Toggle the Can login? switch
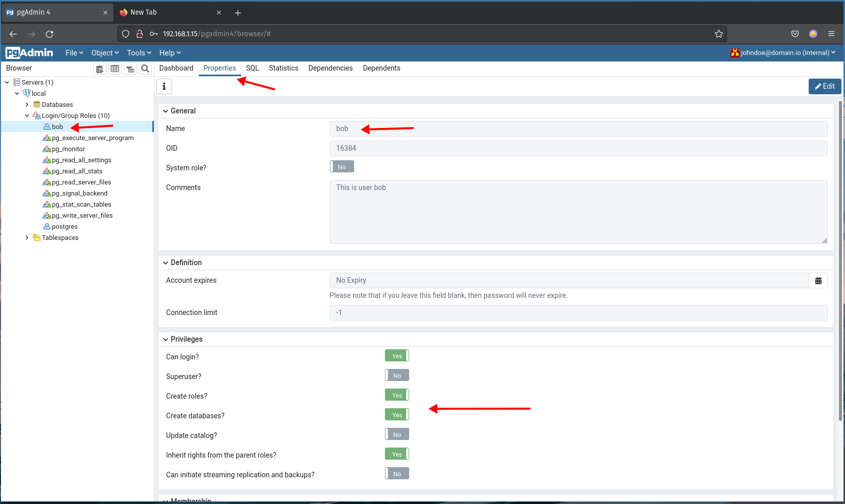 397,356
